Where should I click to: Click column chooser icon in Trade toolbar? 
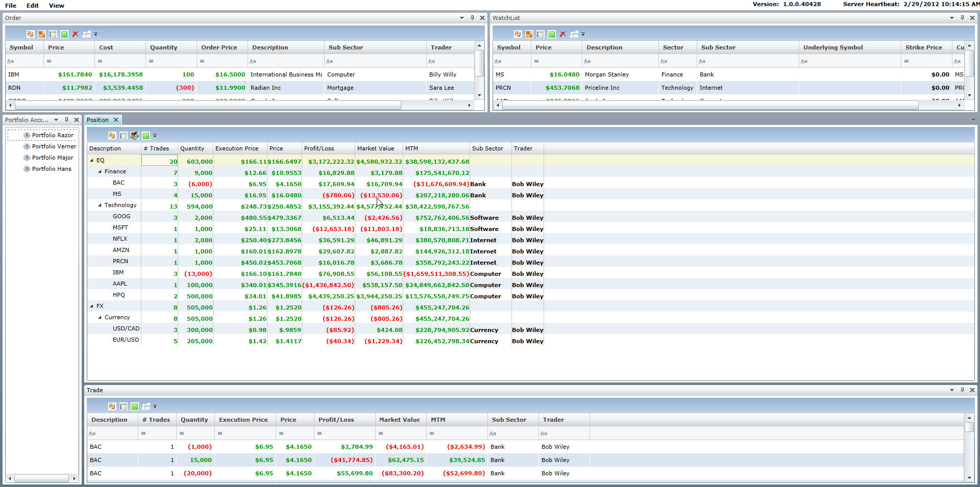point(124,406)
